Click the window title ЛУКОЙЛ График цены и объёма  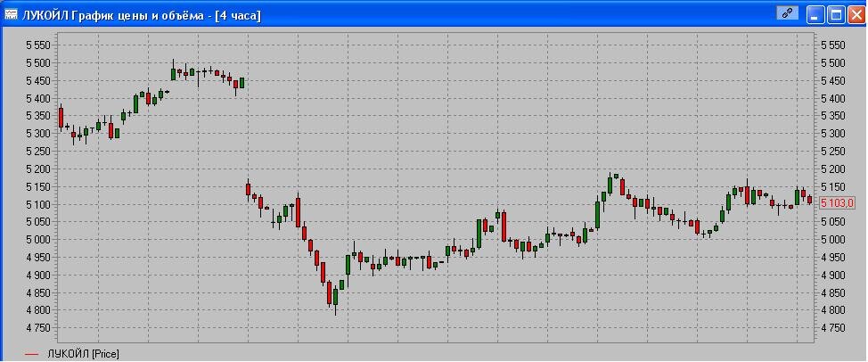coord(141,15)
